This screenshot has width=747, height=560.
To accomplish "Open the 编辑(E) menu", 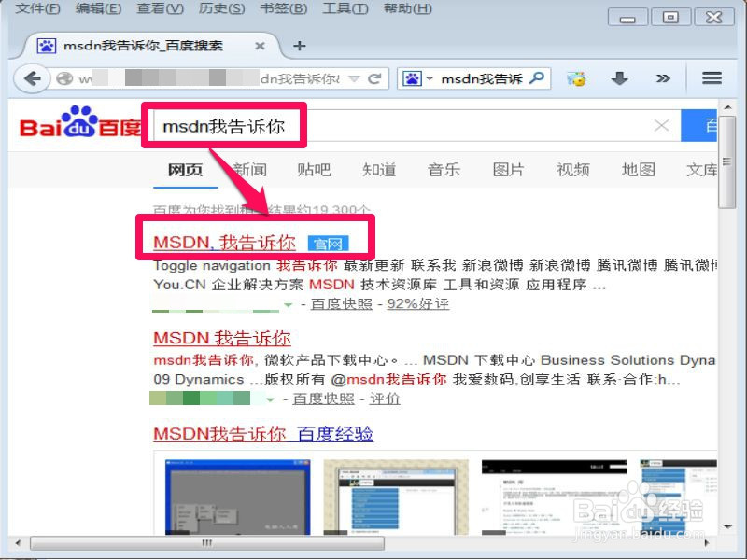I will tap(98, 8).
